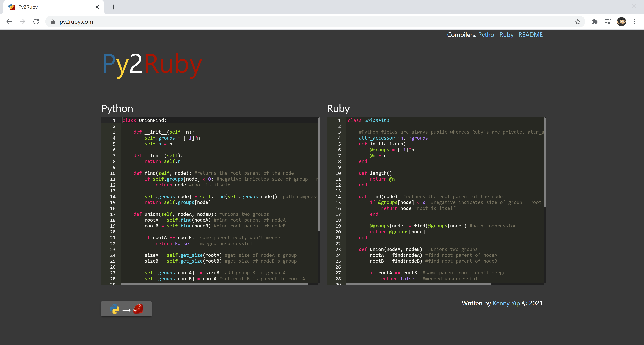Select the Py2Ruby browser tab
Viewport: 644px width, 345px height.
point(53,7)
